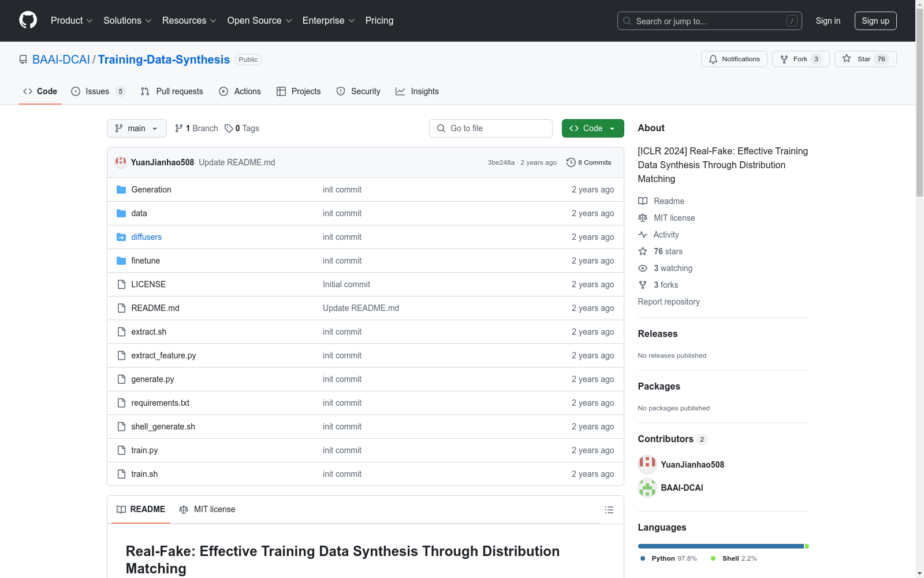Click the LICENSE file icon

[121, 284]
